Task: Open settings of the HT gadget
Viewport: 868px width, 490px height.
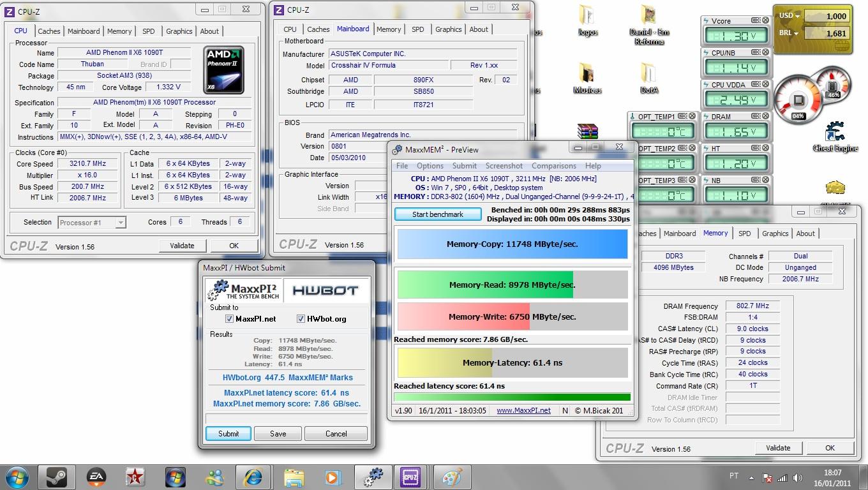Action: coord(754,149)
